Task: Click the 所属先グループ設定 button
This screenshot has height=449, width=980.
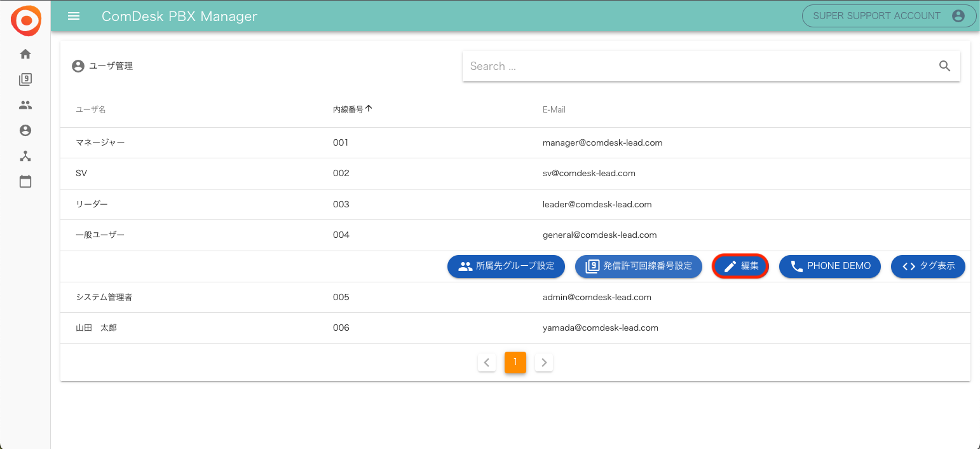Action: click(506, 266)
